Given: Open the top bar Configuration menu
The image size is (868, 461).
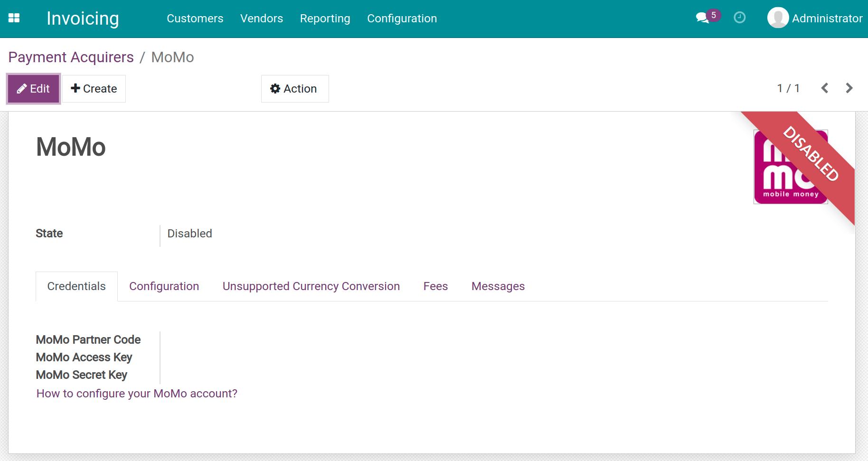Looking at the screenshot, I should [402, 19].
